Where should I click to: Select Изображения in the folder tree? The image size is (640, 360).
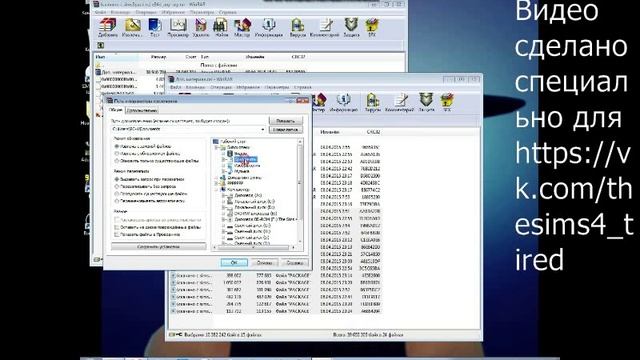(x=247, y=166)
